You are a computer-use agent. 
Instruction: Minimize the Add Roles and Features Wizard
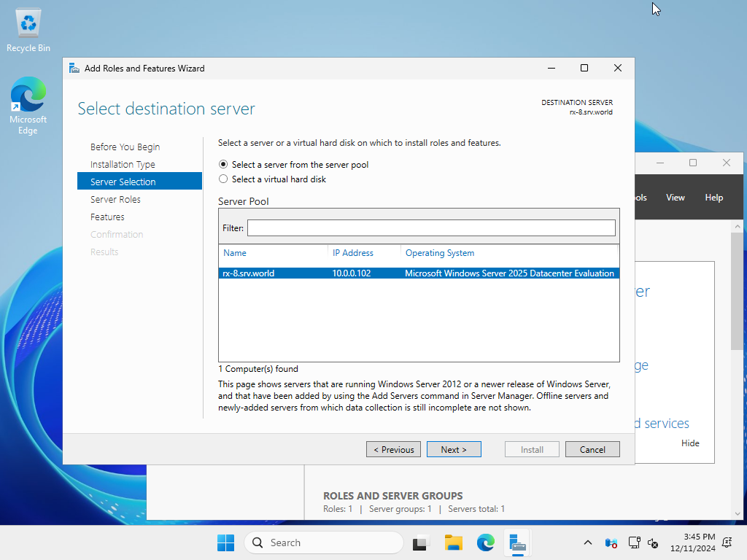tap(551, 68)
